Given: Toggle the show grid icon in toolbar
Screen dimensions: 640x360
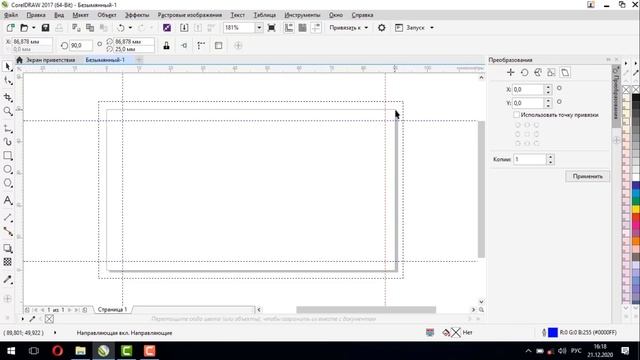Looking at the screenshot, I should [302, 28].
